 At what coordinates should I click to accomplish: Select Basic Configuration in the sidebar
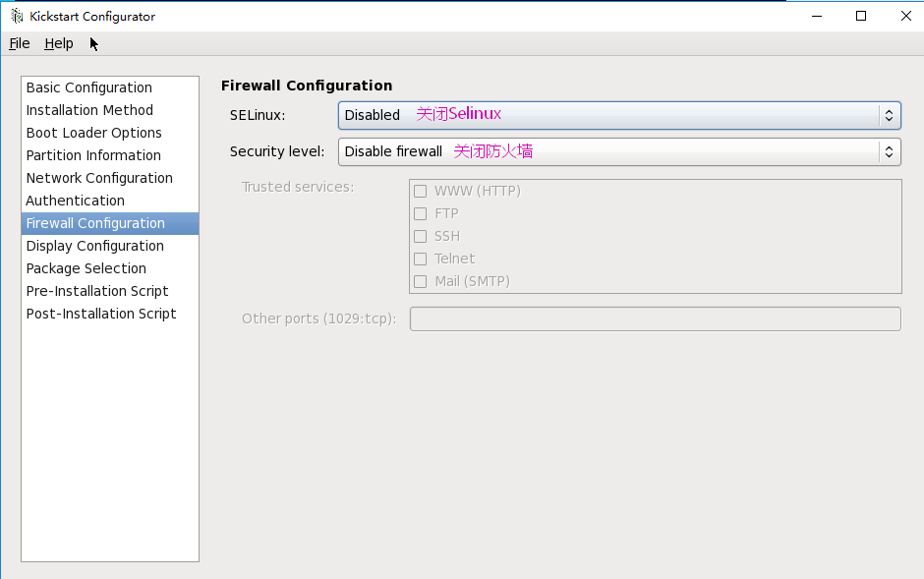coord(89,87)
